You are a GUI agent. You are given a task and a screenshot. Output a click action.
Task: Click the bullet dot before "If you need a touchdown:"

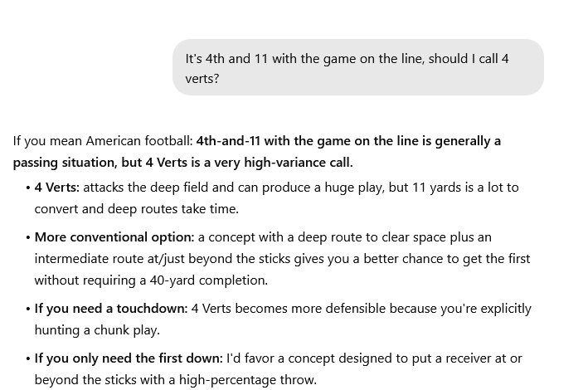click(28, 309)
